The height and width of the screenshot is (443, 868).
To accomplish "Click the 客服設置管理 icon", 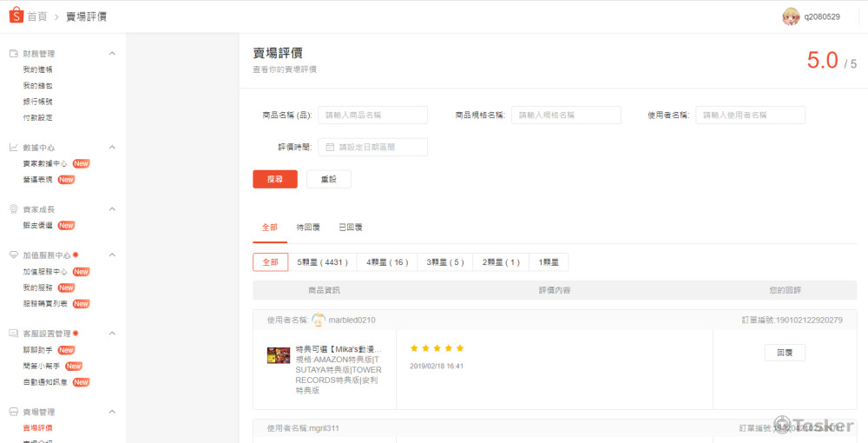I will 14,334.
